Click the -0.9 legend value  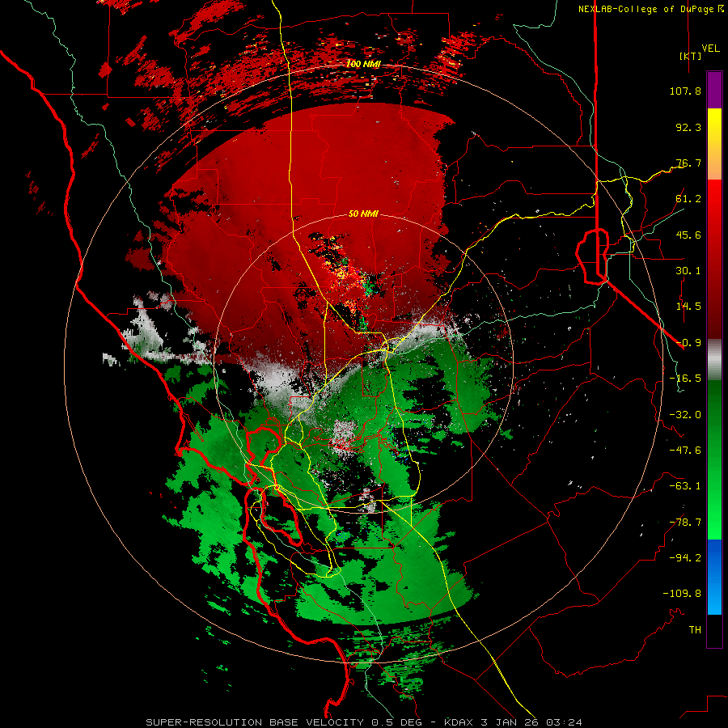(x=688, y=343)
